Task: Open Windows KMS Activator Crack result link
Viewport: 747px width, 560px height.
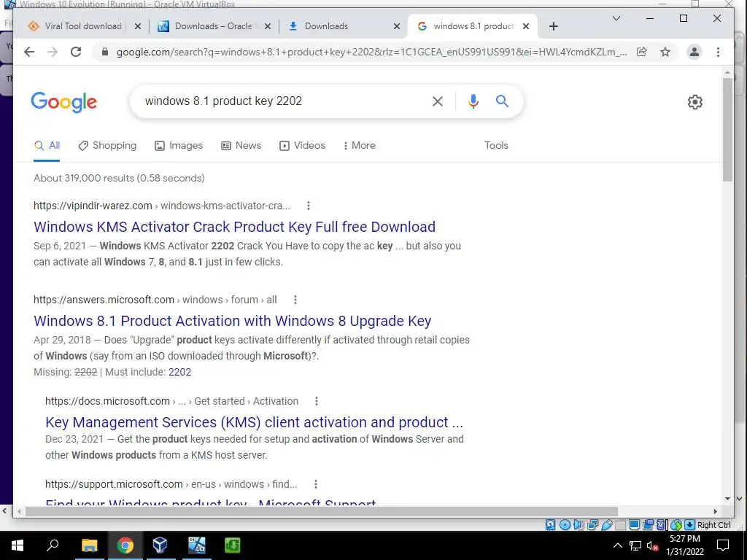Action: [x=234, y=227]
